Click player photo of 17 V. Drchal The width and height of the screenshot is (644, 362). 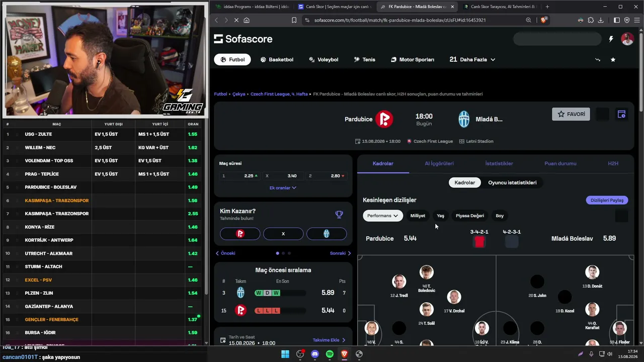pos(454,297)
